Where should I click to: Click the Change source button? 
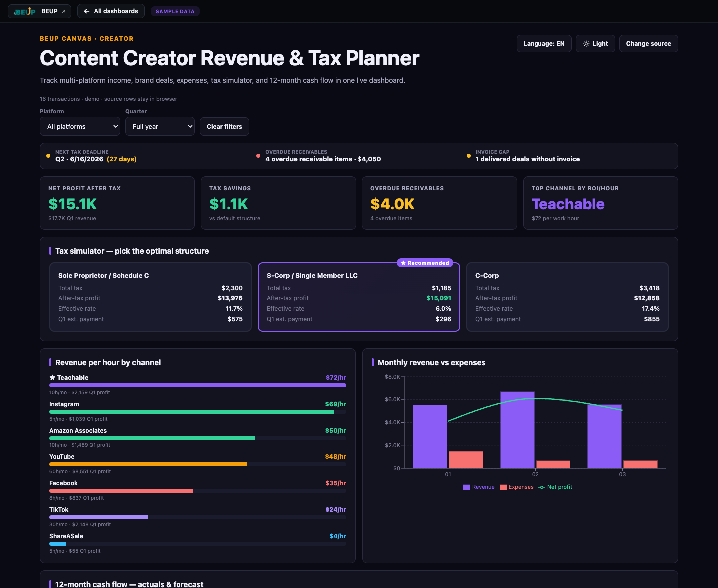[648, 44]
